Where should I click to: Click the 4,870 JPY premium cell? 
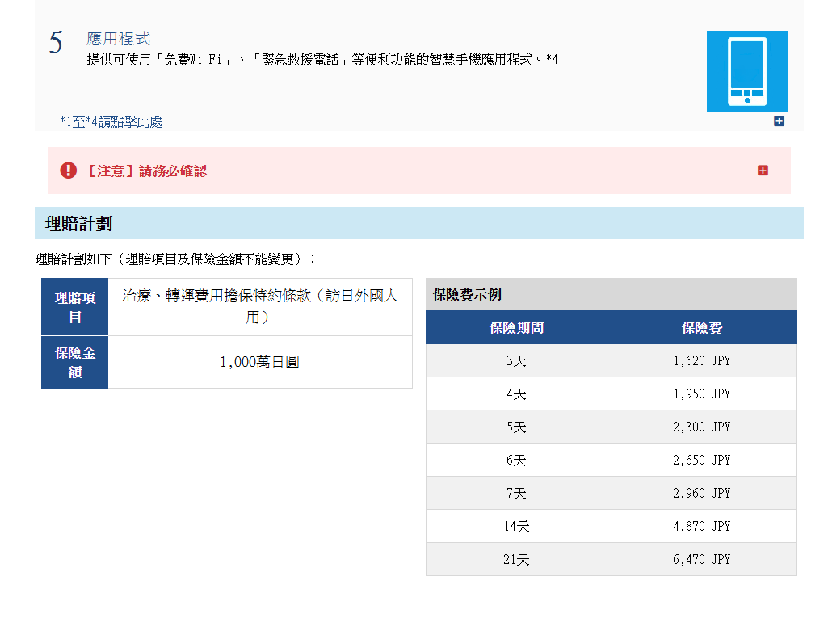(701, 526)
